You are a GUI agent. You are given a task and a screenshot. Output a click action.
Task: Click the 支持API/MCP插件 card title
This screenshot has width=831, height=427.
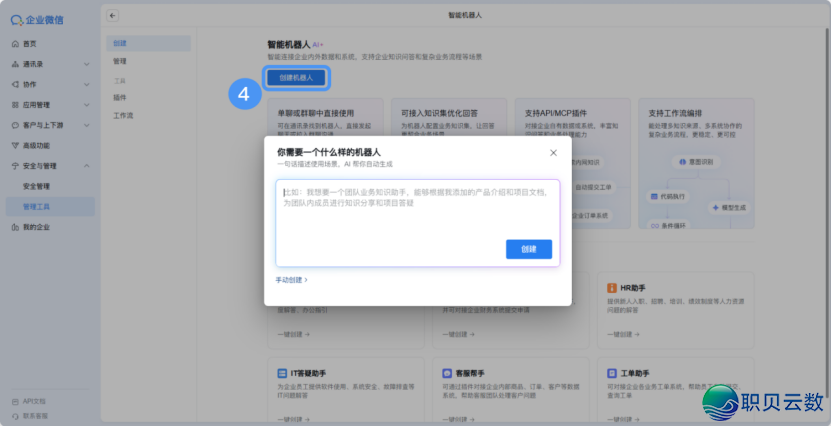click(x=555, y=113)
